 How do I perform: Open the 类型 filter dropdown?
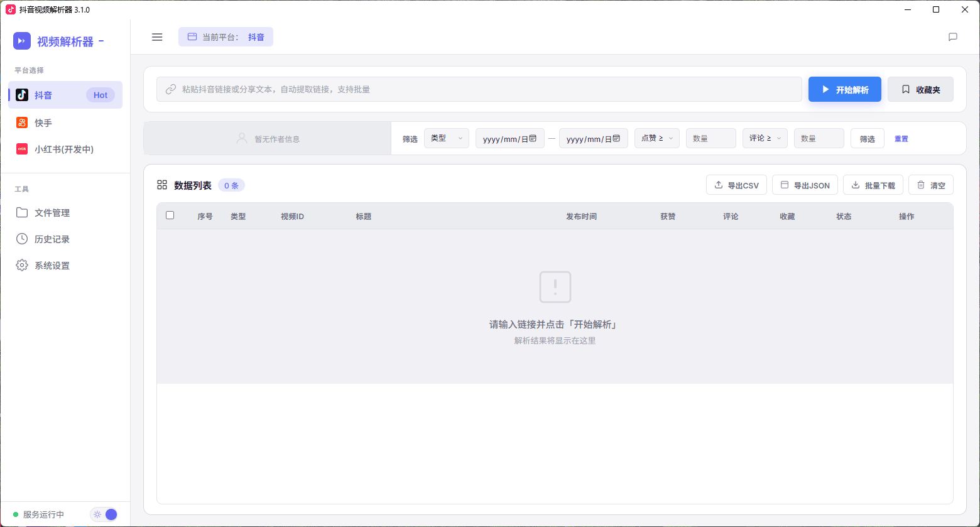point(447,138)
